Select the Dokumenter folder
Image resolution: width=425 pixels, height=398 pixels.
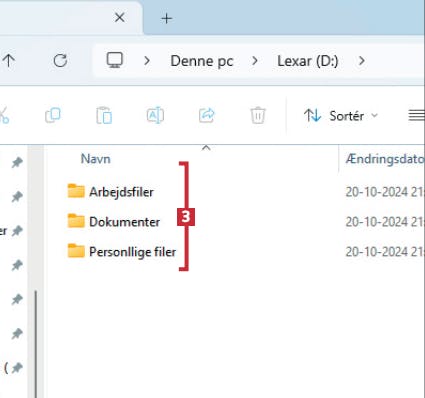point(125,222)
